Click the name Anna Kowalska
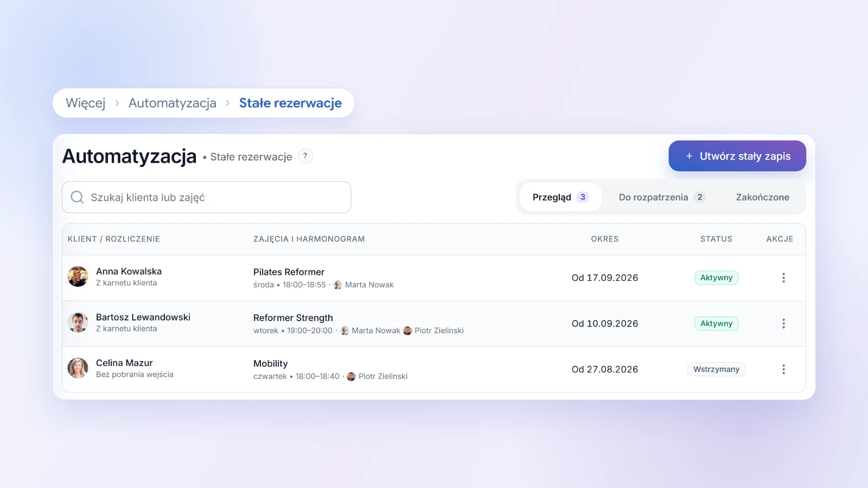The height and width of the screenshot is (488, 868). click(x=129, y=272)
